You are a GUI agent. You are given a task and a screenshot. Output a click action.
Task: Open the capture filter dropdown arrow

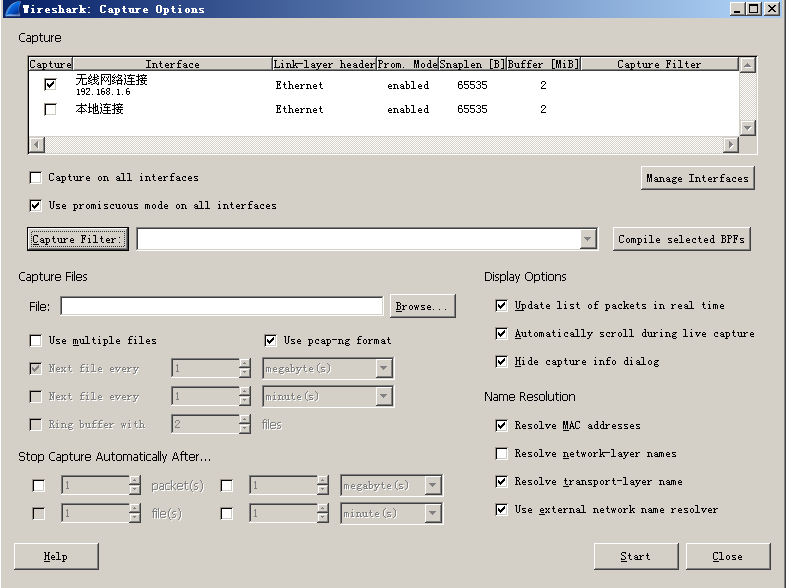588,240
